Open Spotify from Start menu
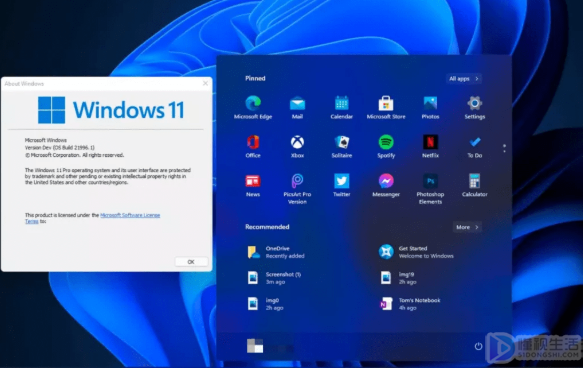Screen dimensions: 583x368 pyautogui.click(x=386, y=146)
